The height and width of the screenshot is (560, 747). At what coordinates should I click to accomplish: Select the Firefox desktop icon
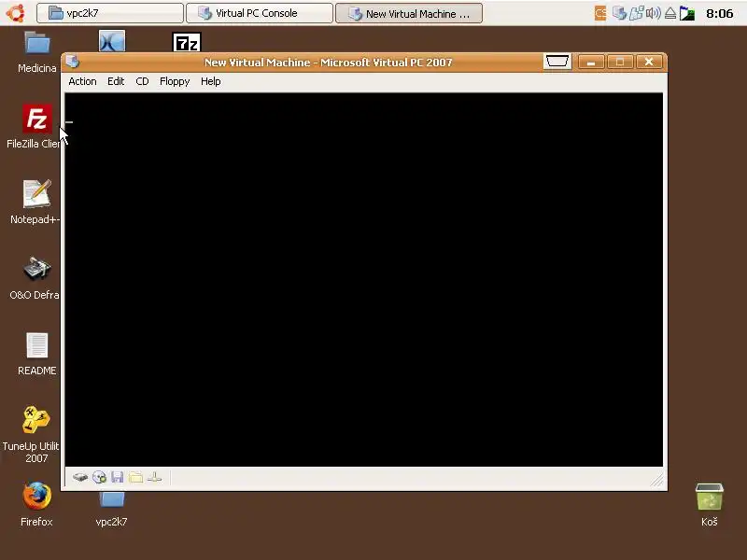point(36,504)
